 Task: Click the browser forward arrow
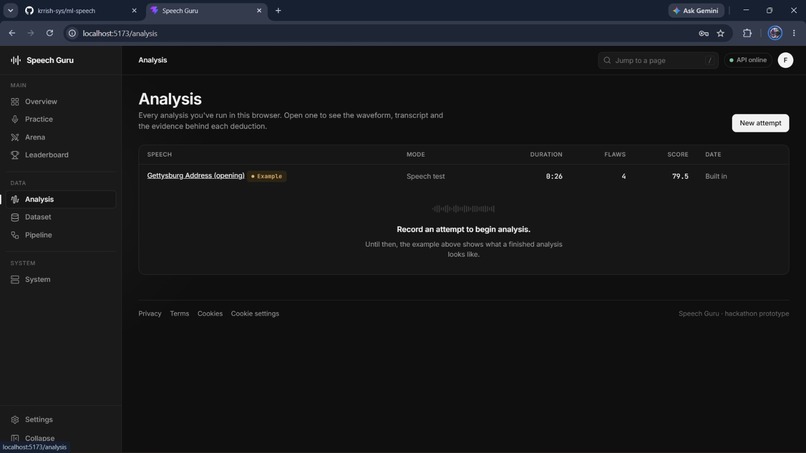point(31,33)
